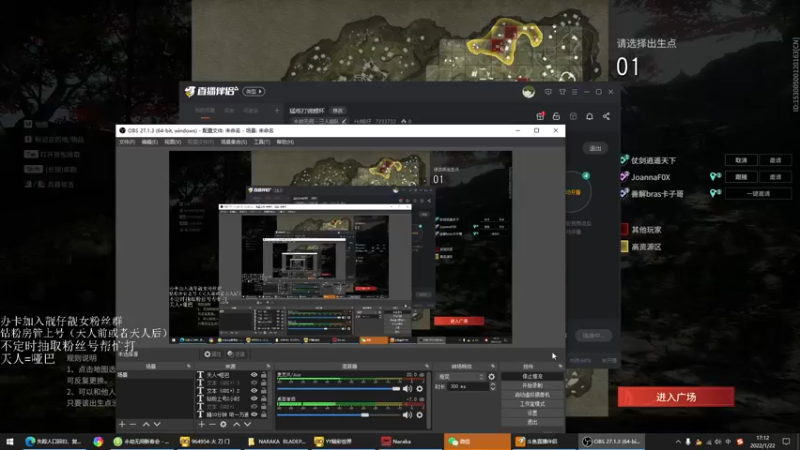Viewport: 800px width, 450px height.
Task: Pop out the scene transitions dock panel
Action: (492, 366)
